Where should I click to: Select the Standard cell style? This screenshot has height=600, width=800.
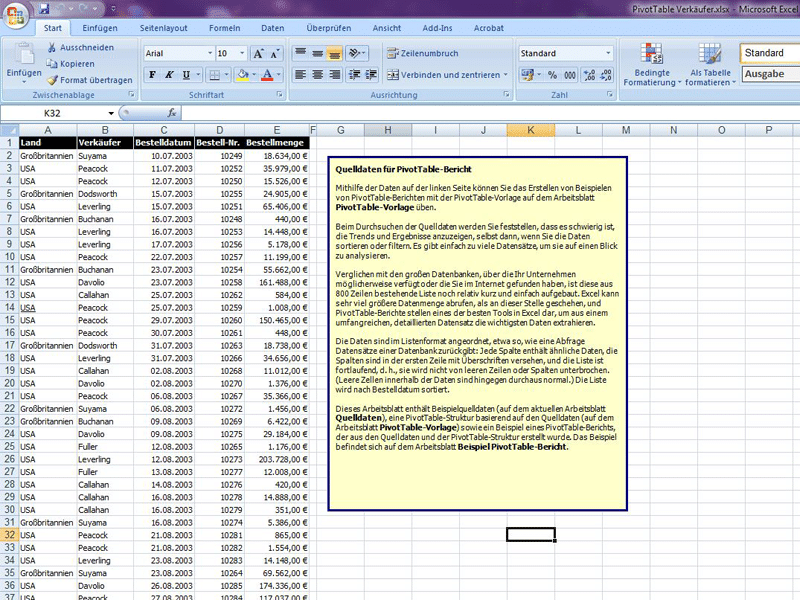(x=770, y=53)
